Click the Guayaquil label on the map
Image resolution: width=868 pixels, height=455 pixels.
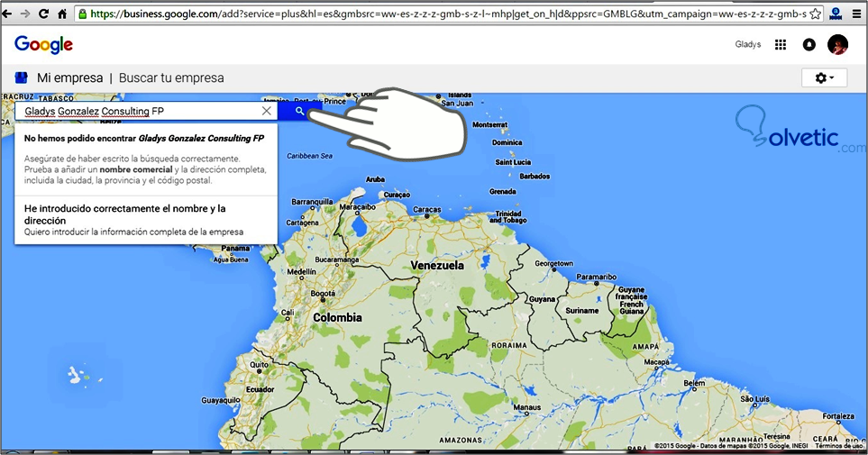pyautogui.click(x=220, y=400)
